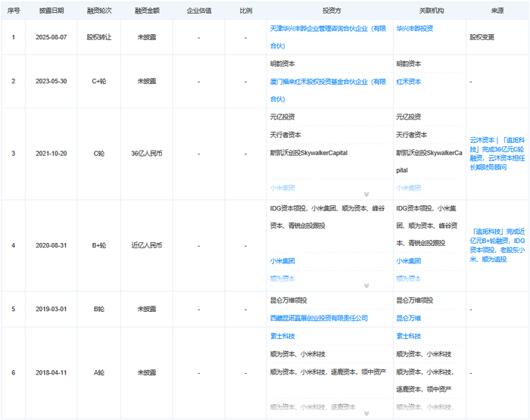Open the 天津华兴丰�World企业管理咨询合伙企业 investor link

[x=328, y=37]
